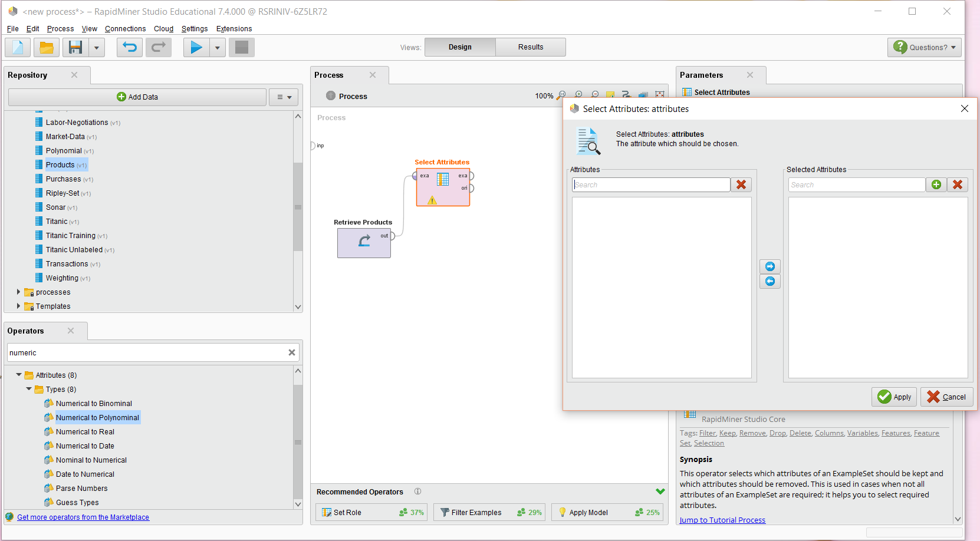
Task: Click the warning triangle on Select Attributes operator
Action: coord(432,200)
